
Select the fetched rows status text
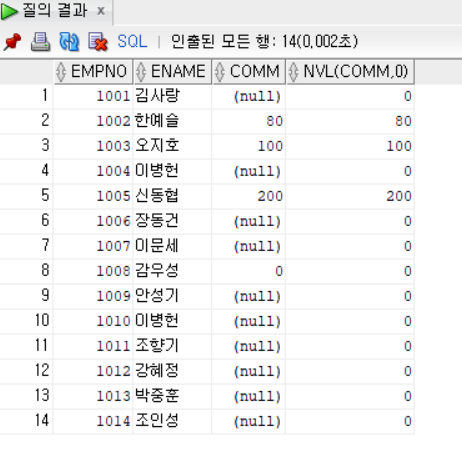pos(264,42)
